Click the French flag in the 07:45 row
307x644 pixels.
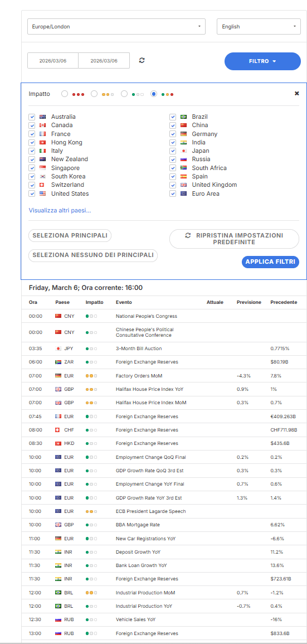tap(58, 417)
